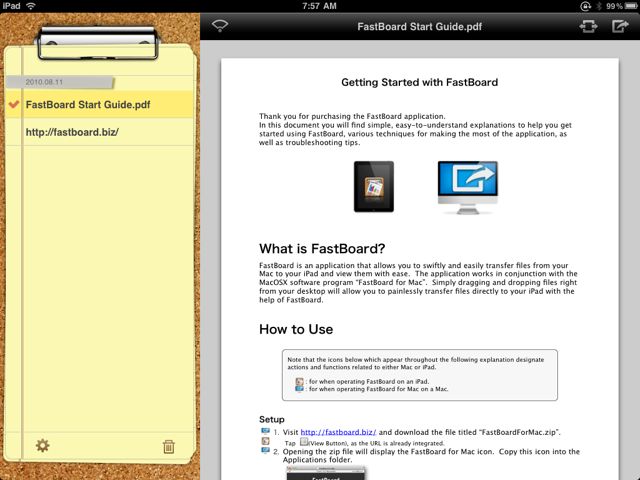Tap the Mac legend icon in the note box
This screenshot has width=640, height=480.
300,389
